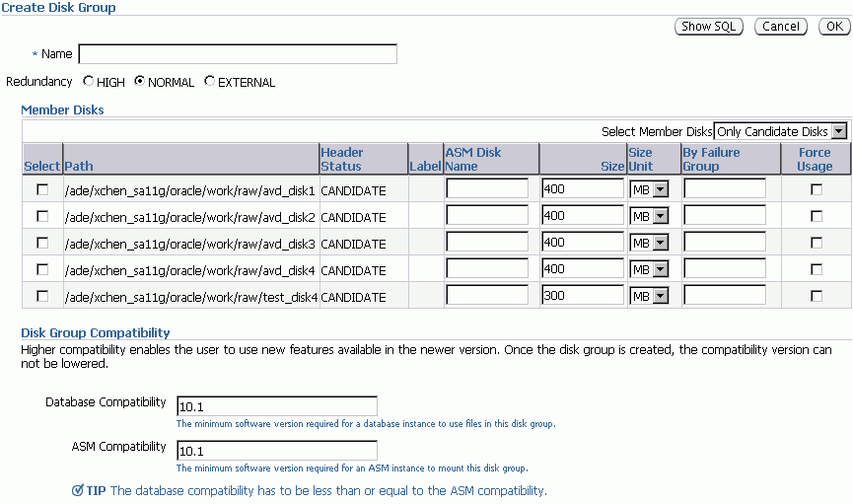The height and width of the screenshot is (504, 853).
Task: Click ASM Disk Name field for test_disk4
Action: coord(487,295)
